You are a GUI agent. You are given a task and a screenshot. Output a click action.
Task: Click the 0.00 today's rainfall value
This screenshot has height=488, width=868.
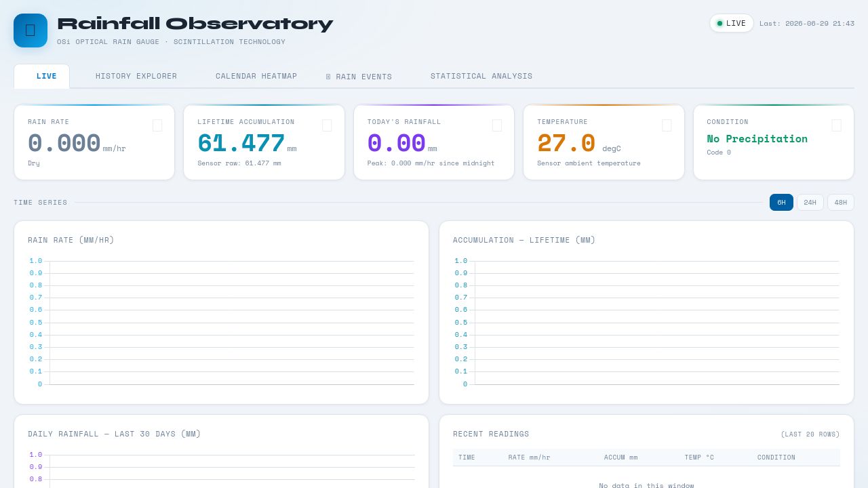point(397,144)
